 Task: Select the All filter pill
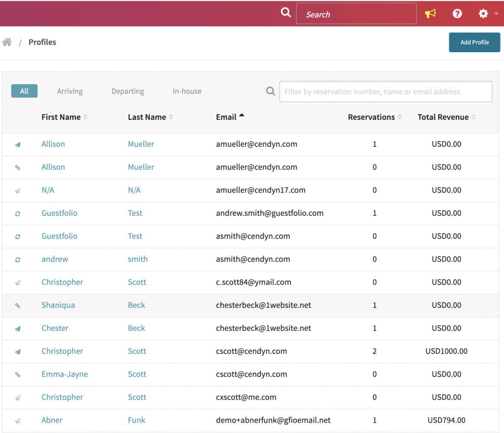coord(24,91)
